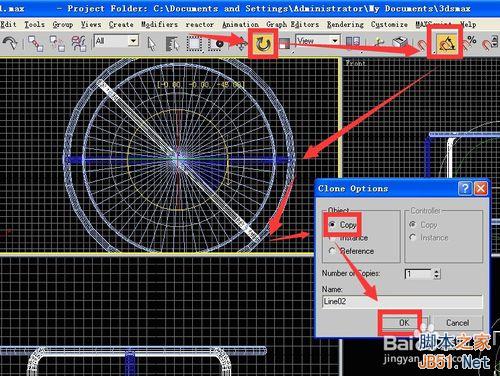Screen dimensions: 500x376
Task: Open the reactor menu
Action: (x=200, y=25)
